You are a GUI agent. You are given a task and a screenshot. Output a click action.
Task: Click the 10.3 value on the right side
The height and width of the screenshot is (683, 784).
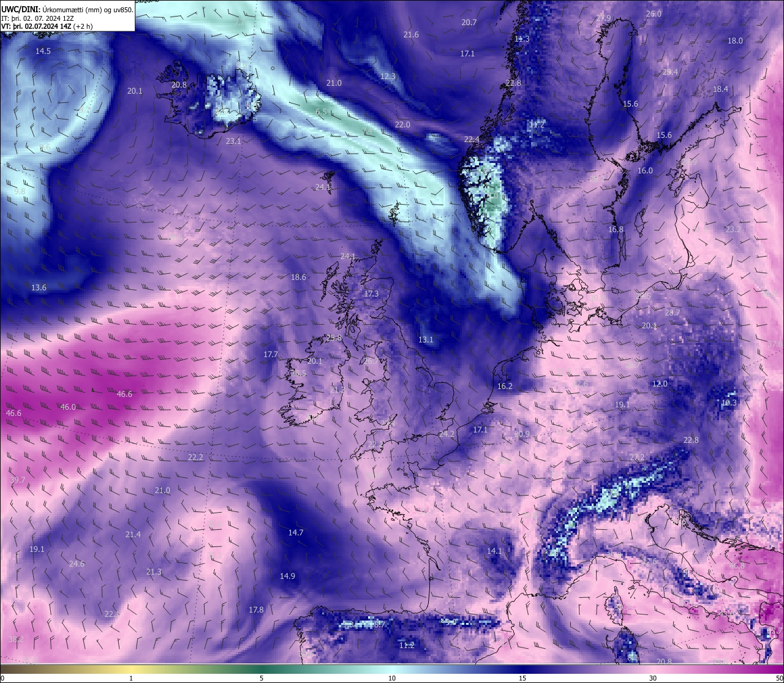coord(729,403)
